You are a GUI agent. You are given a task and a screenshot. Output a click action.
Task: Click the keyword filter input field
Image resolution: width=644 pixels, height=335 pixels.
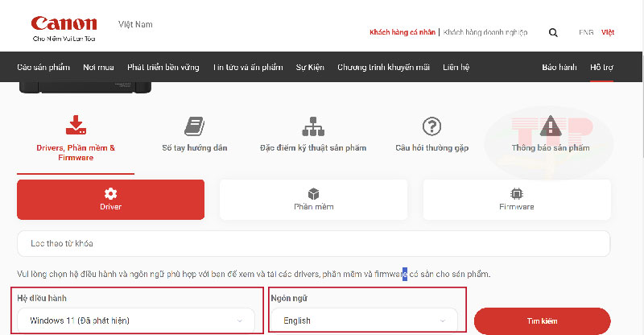[x=313, y=242]
